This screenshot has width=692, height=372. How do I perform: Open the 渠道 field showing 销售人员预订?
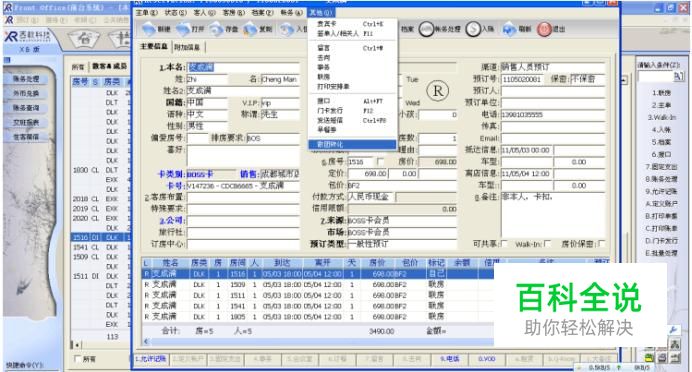point(553,67)
